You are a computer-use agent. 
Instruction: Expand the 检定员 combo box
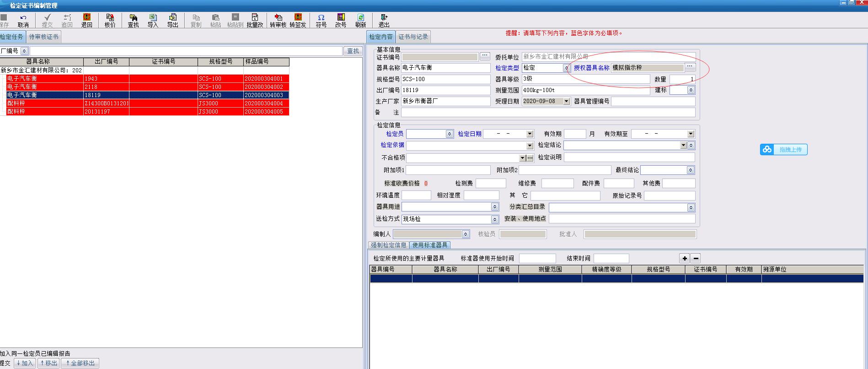coord(449,134)
